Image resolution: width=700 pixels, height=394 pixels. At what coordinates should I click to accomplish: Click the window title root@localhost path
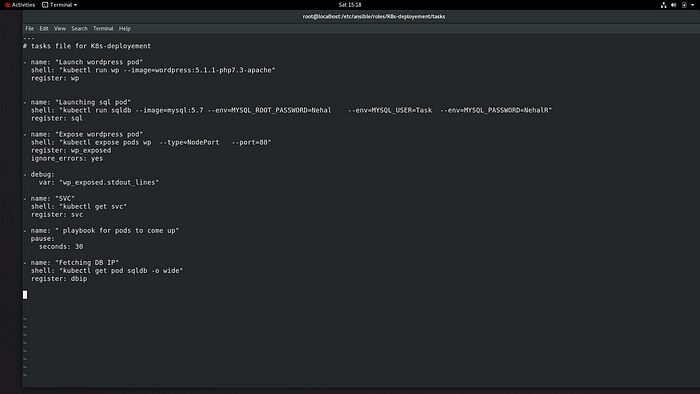coord(374,17)
